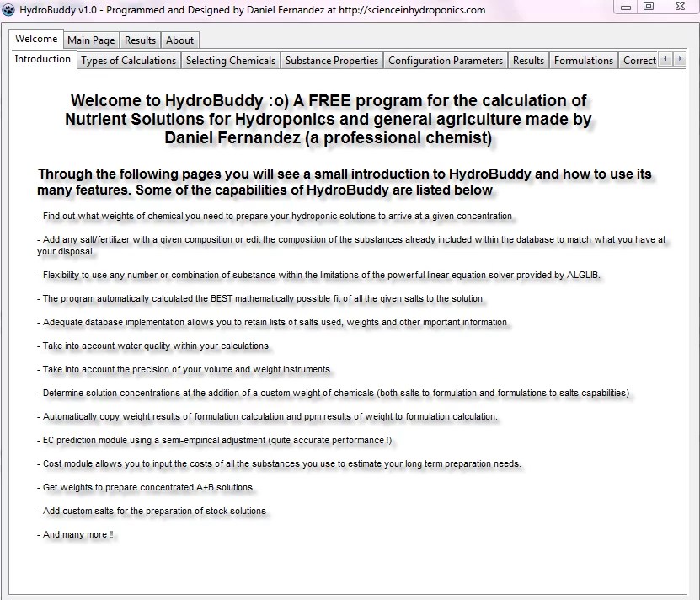Viewport: 700px width, 600px height.
Task: Click the 'Automatically copy weight results' line
Action: tap(267, 417)
